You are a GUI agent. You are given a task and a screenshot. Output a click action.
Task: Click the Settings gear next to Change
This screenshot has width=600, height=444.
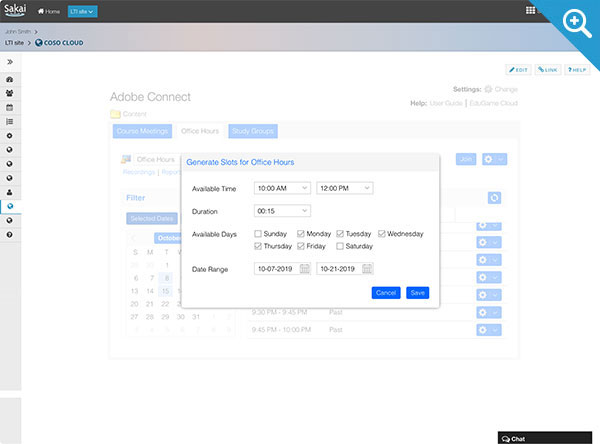[488, 89]
